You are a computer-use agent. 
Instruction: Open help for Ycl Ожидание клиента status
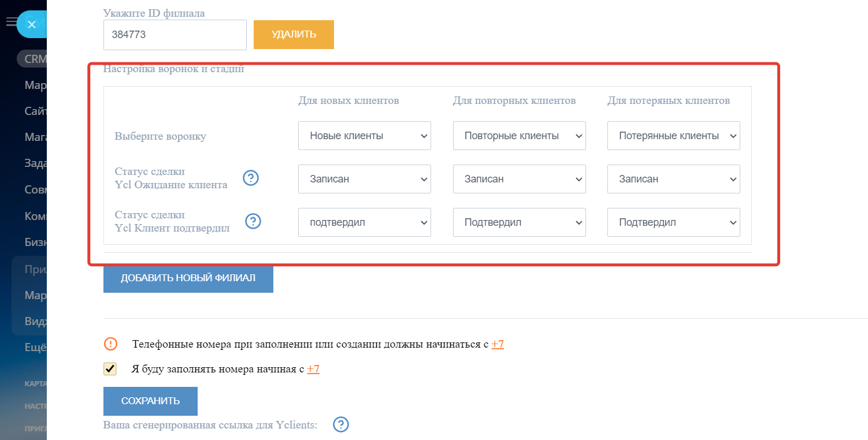250,178
